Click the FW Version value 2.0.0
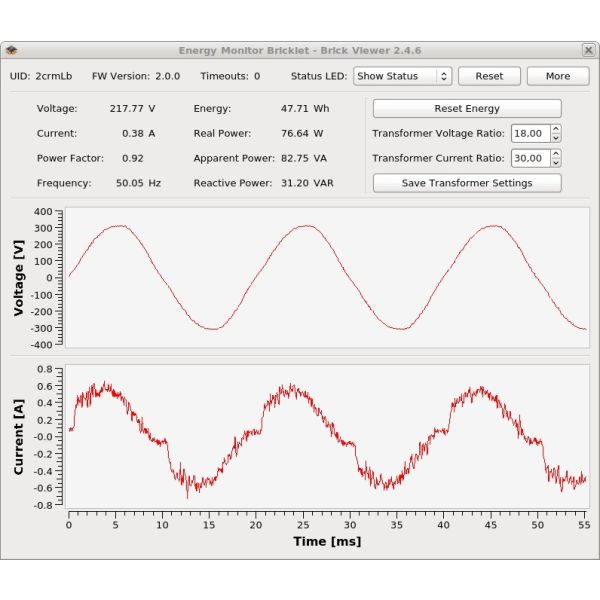600x600 pixels. click(x=168, y=76)
